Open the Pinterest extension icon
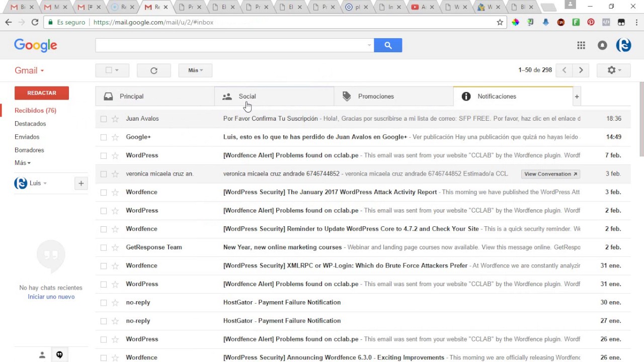Image resolution: width=644 pixels, height=362 pixels. click(591, 22)
